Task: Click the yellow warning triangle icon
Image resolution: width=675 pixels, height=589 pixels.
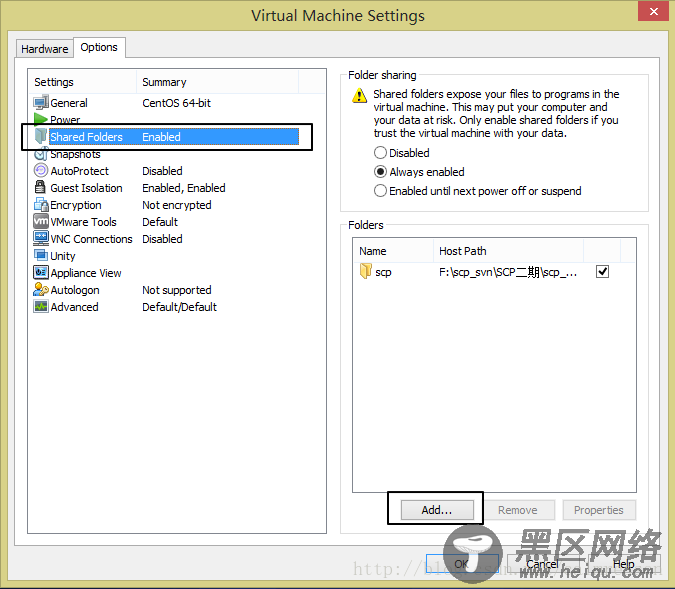Action: tap(359, 95)
